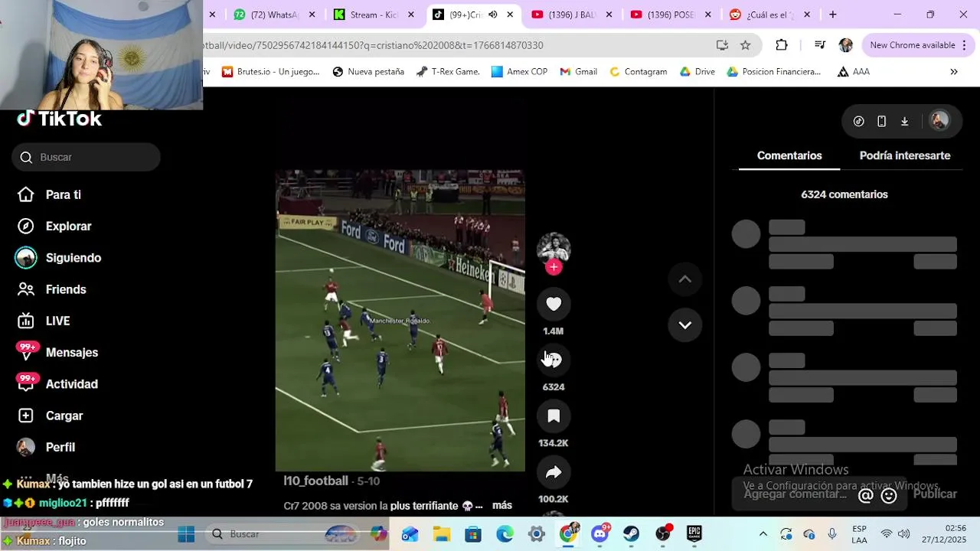
Task: Switch to Podría interesarte tab
Action: tap(905, 155)
